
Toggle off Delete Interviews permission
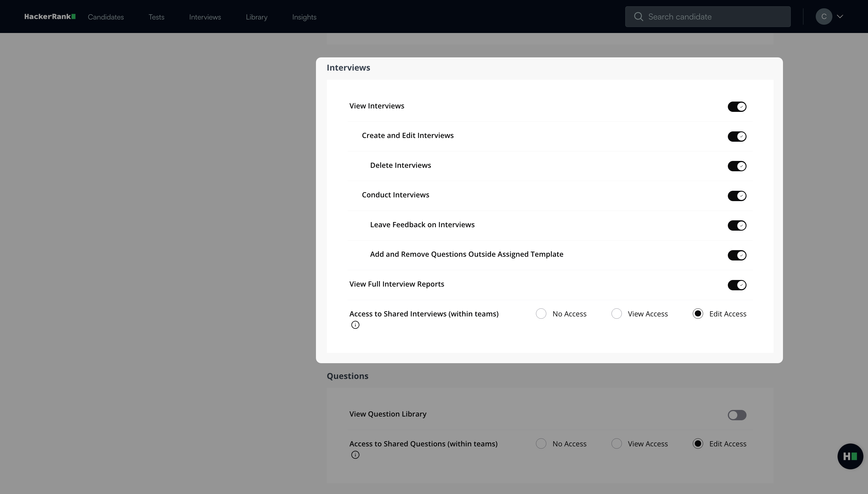(736, 166)
